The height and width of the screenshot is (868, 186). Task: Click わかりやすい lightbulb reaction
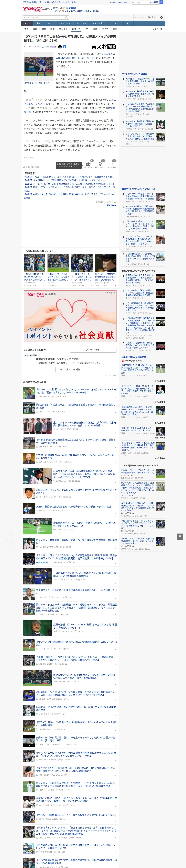100,165
